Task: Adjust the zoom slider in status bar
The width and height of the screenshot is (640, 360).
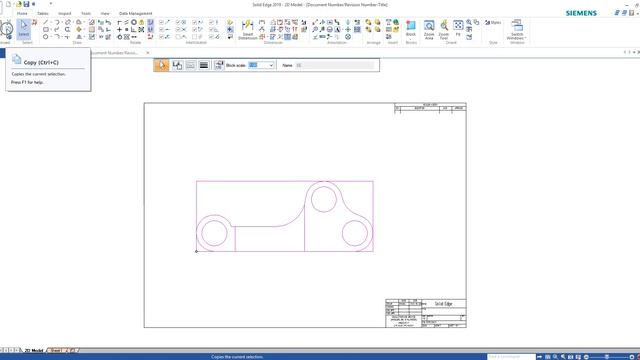Action: coord(607,357)
